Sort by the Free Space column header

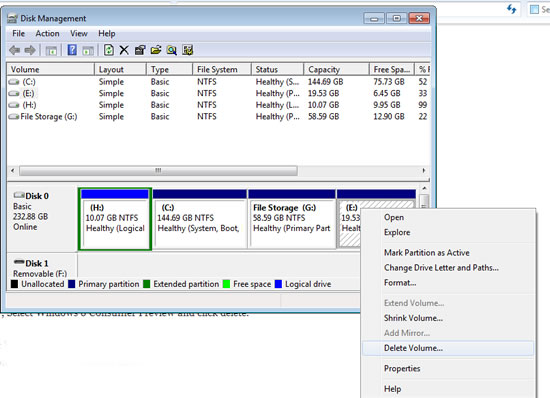392,69
